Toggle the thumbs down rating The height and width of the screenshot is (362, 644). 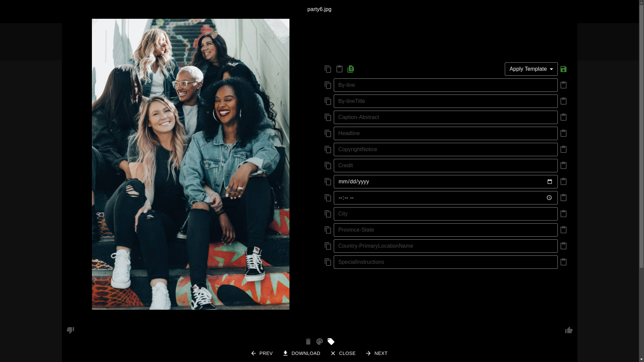tap(70, 330)
